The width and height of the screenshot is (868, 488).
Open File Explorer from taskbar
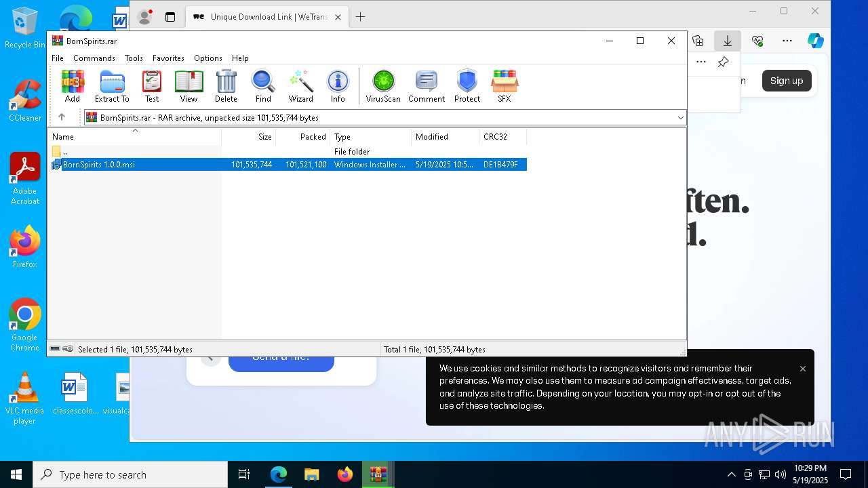(x=311, y=474)
